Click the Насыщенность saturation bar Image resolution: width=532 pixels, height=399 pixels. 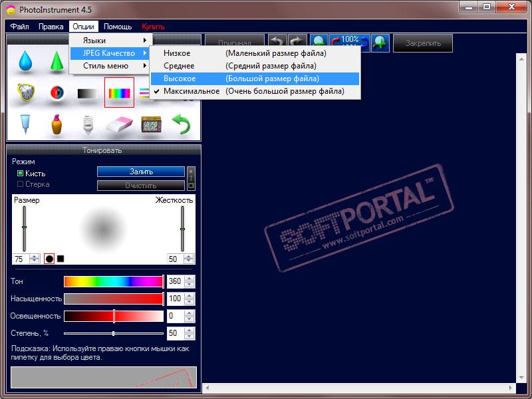pos(114,299)
